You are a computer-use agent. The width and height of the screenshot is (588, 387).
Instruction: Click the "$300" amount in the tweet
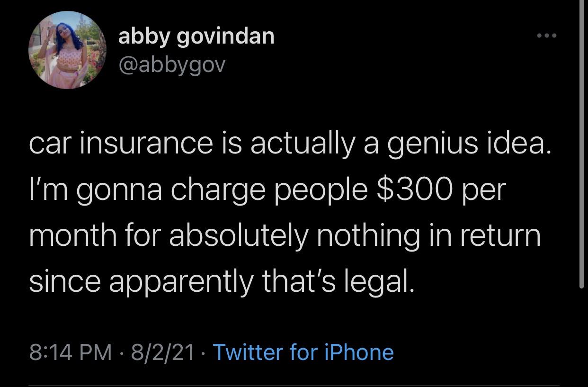pos(419,189)
